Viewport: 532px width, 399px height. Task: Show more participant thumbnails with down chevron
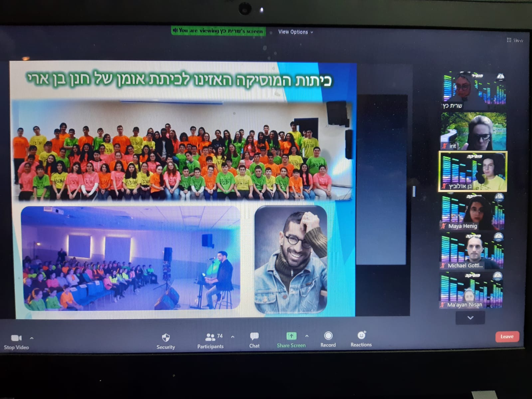470,318
